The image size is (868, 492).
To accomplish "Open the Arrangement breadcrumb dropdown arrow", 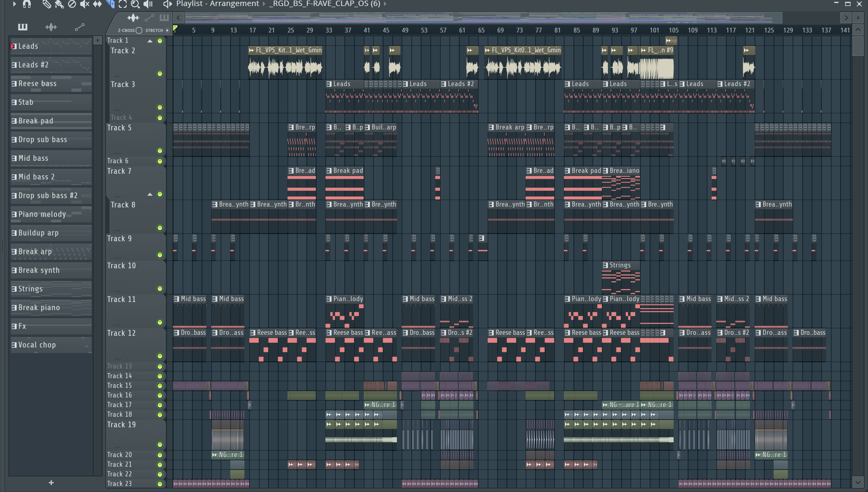I will click(264, 4).
